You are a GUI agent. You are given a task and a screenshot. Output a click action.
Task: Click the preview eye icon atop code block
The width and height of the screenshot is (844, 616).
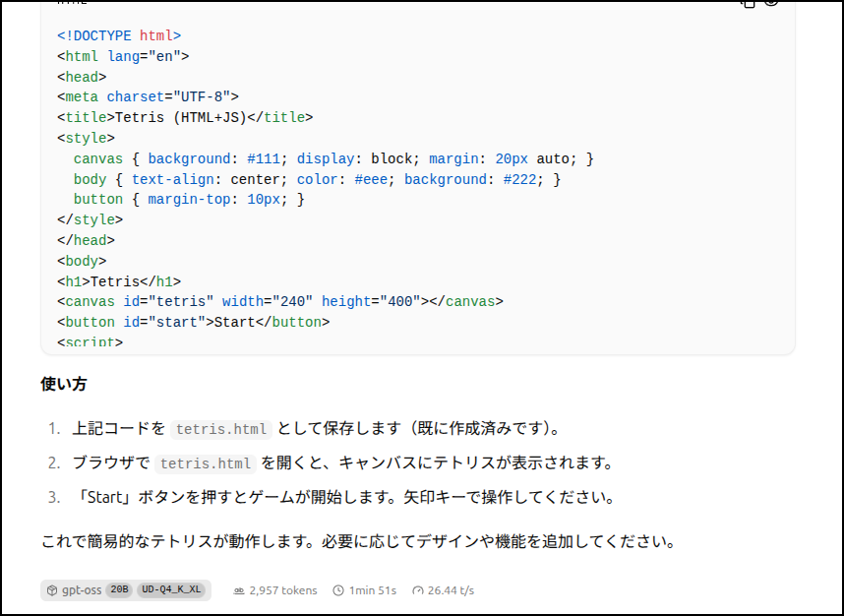pyautogui.click(x=771, y=3)
